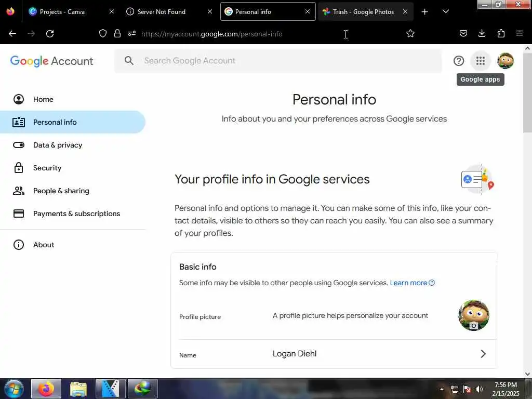The width and height of the screenshot is (532, 399).
Task: Go to Home in the sidebar
Action: pos(73,99)
